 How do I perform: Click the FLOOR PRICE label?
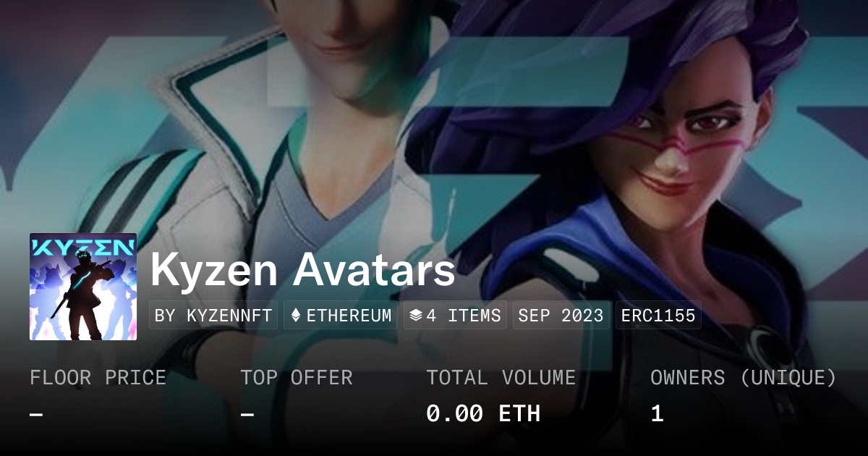[98, 378]
